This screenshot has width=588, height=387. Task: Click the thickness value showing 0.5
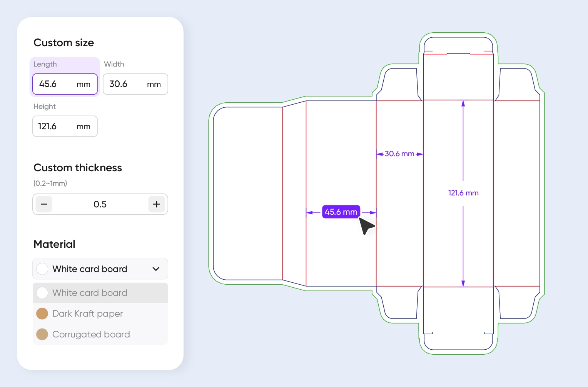click(x=100, y=204)
